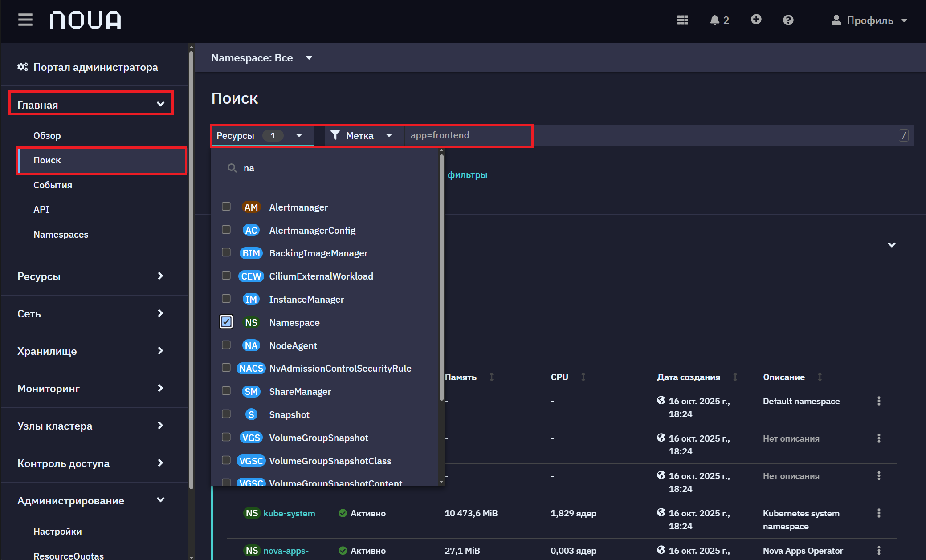Open kebab menu for Nova Apps Operator row

[x=879, y=551]
